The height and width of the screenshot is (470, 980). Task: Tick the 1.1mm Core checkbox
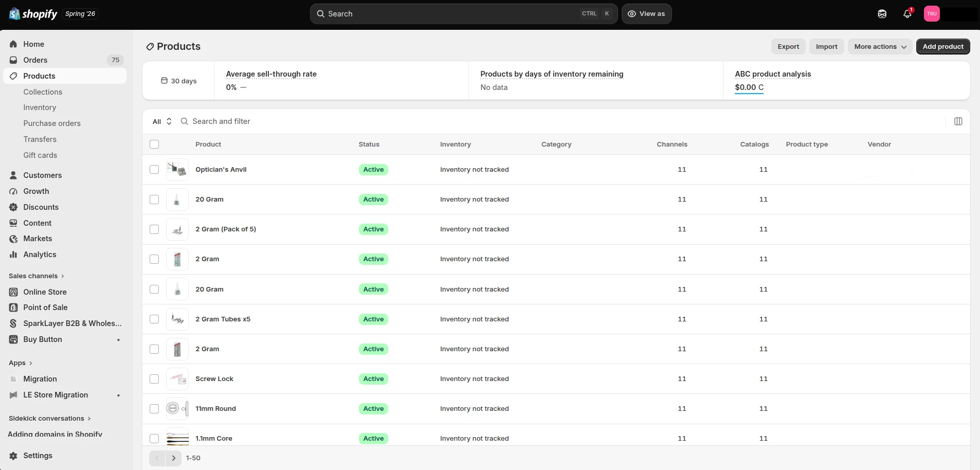tap(154, 439)
